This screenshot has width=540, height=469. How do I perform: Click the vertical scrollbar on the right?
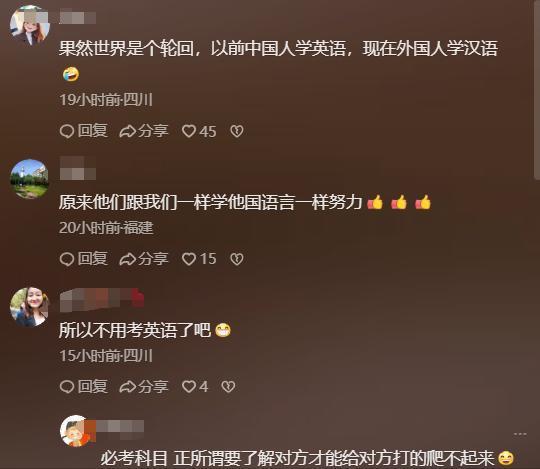(537, 90)
